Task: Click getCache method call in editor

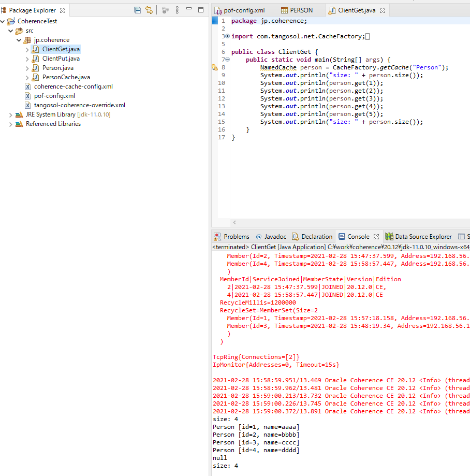Action: tap(394, 67)
